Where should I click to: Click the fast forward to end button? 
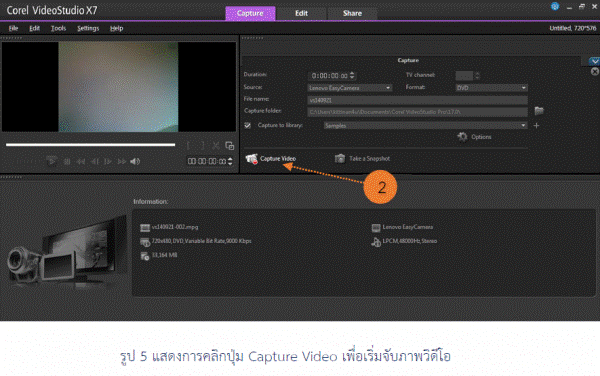pyautogui.click(x=122, y=161)
